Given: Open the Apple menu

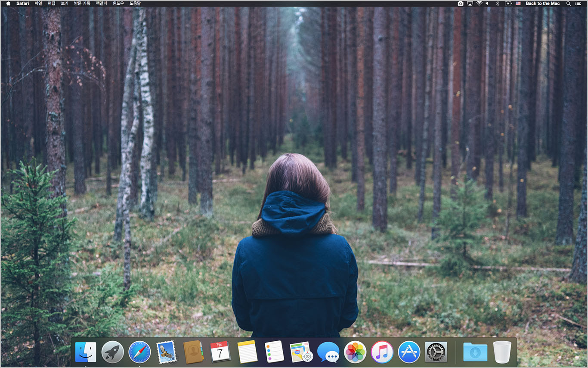Looking at the screenshot, I should click(8, 3).
